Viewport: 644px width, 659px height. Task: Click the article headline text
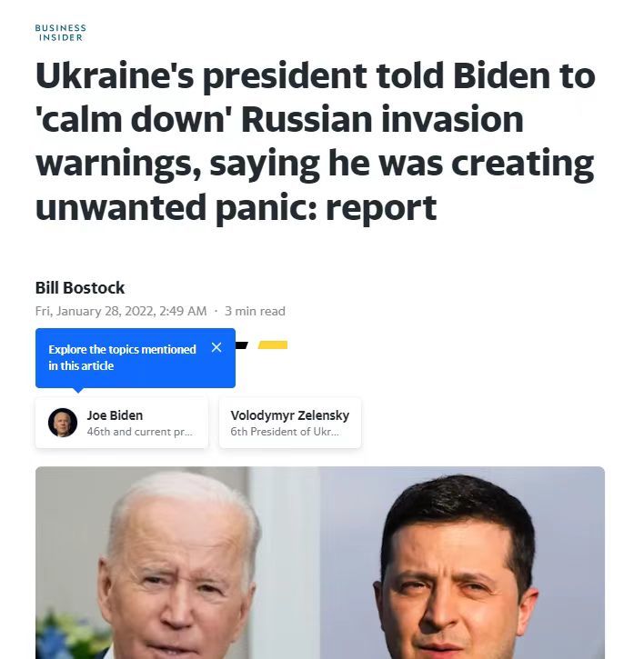tap(316, 141)
